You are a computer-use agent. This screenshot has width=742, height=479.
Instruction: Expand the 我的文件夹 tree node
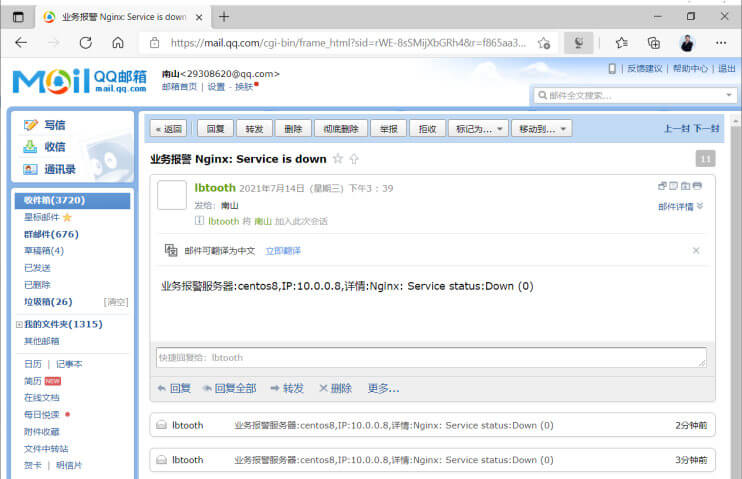point(19,324)
